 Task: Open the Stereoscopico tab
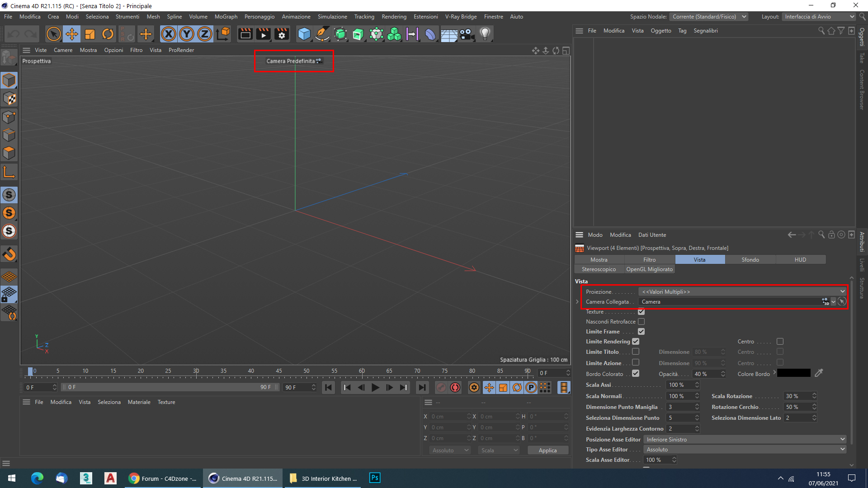[x=599, y=269]
